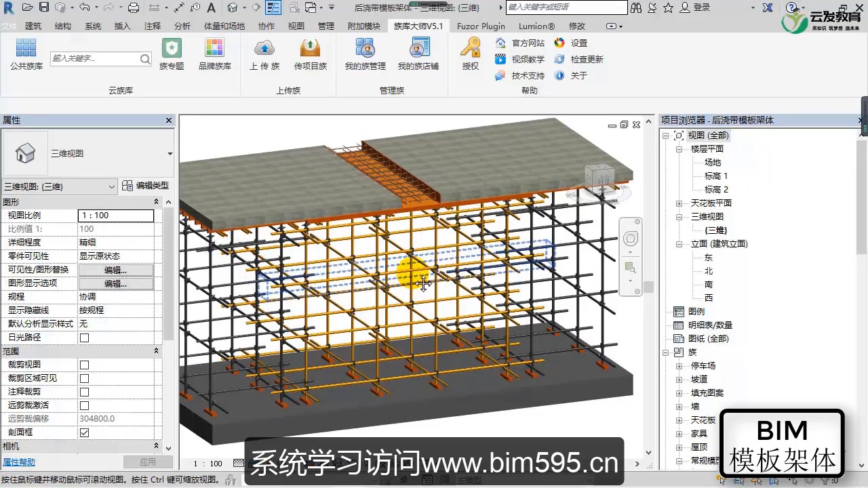Click the Open folder icon in quick access toolbar

27,7
